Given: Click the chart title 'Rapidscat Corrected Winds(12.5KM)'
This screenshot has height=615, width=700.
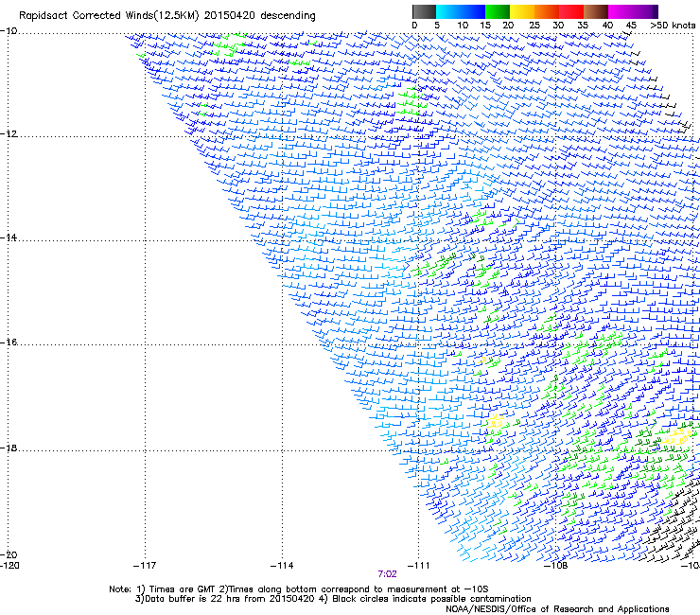Looking at the screenshot, I should pyautogui.click(x=109, y=16).
